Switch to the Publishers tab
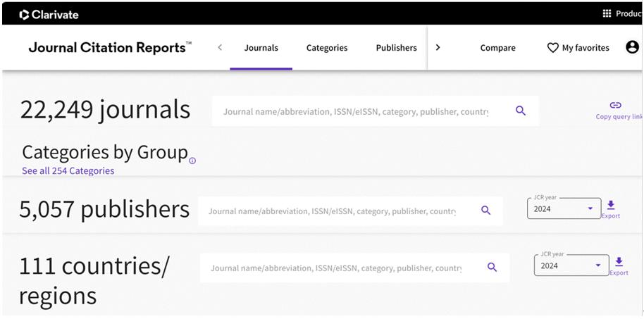The height and width of the screenshot is (319, 644). pos(396,48)
